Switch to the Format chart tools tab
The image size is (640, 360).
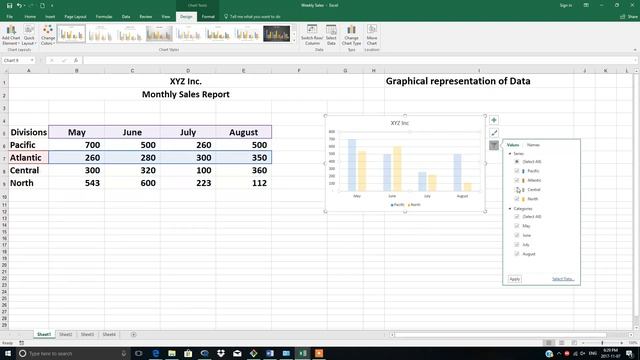tap(208, 17)
